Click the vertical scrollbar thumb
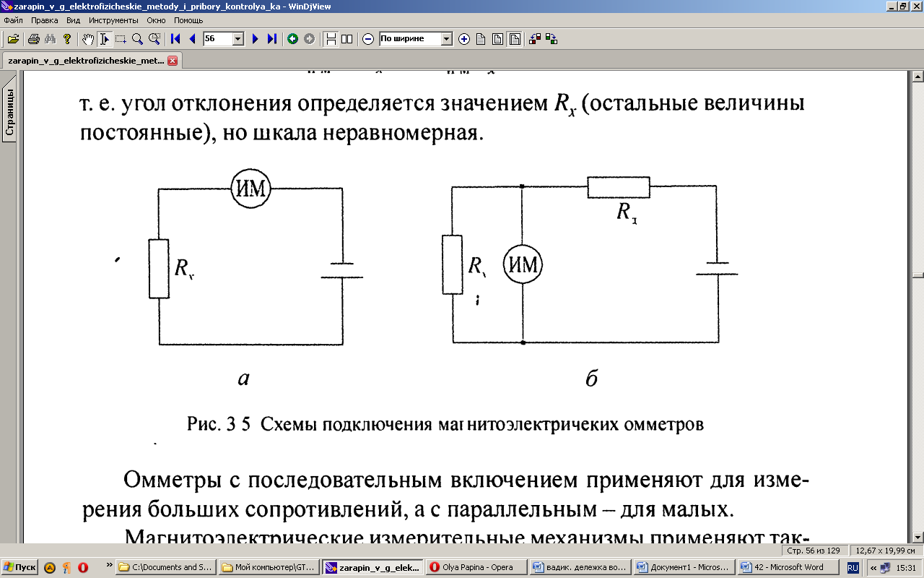 [x=918, y=275]
